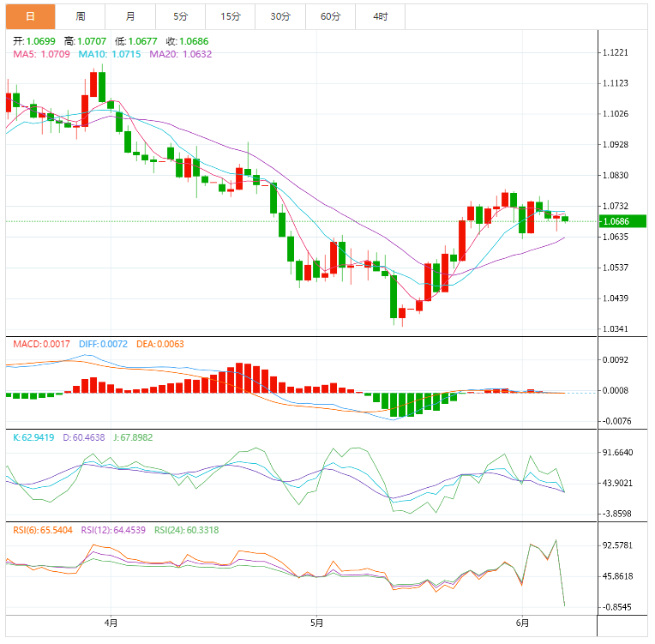Click the high price 高: 1.0707
This screenshot has width=655, height=644.
85,41
